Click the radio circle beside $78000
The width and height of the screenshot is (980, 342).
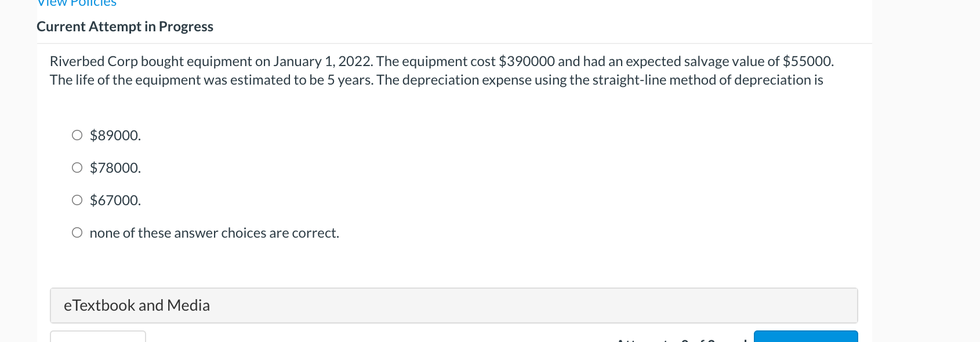[x=77, y=168]
